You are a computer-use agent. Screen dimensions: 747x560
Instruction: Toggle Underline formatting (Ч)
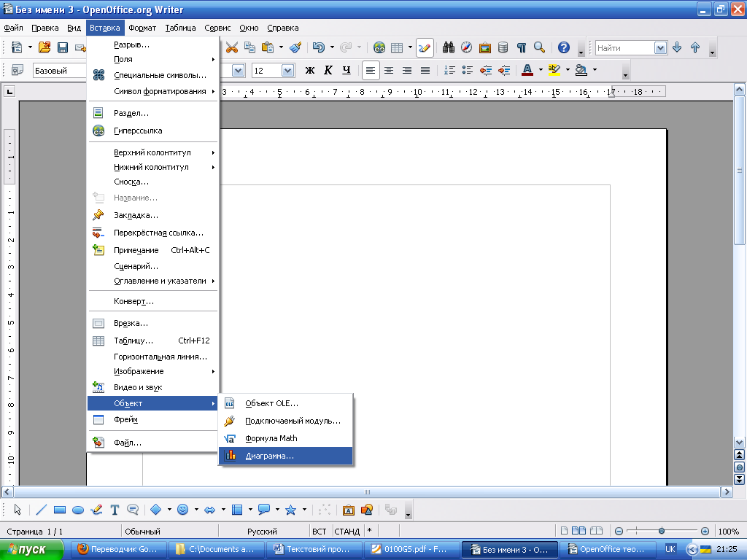coord(347,71)
